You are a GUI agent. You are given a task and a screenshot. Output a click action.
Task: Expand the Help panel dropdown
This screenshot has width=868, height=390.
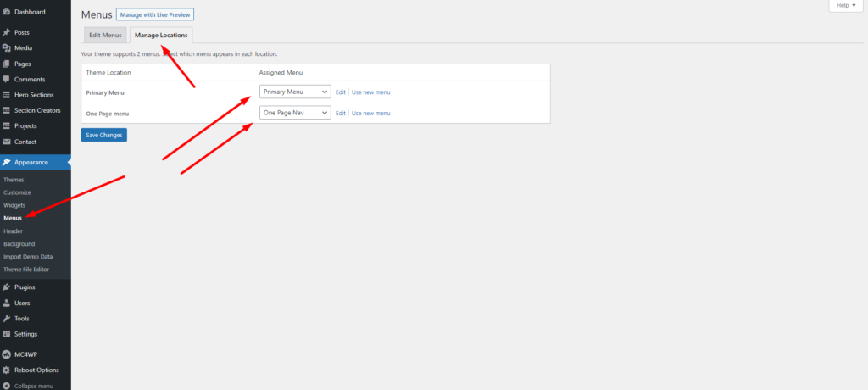[847, 5]
